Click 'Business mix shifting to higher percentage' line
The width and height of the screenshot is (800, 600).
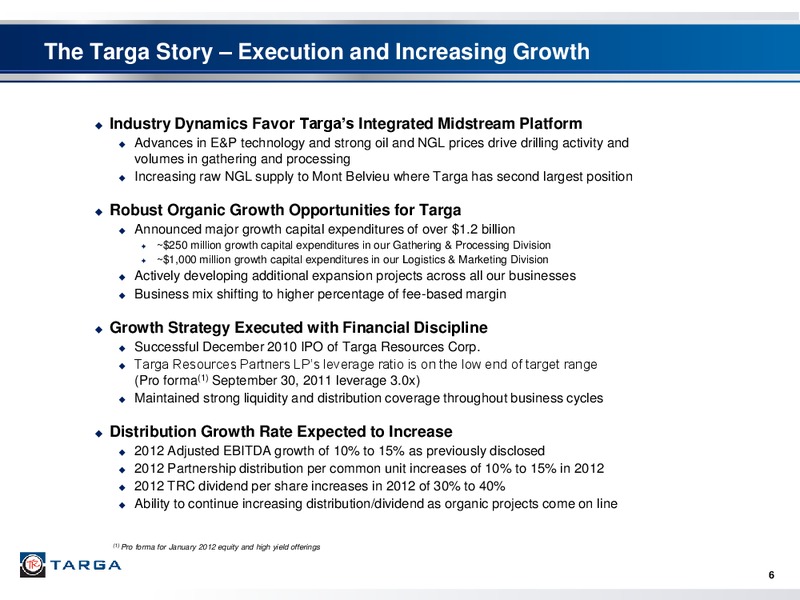pyautogui.click(x=320, y=294)
